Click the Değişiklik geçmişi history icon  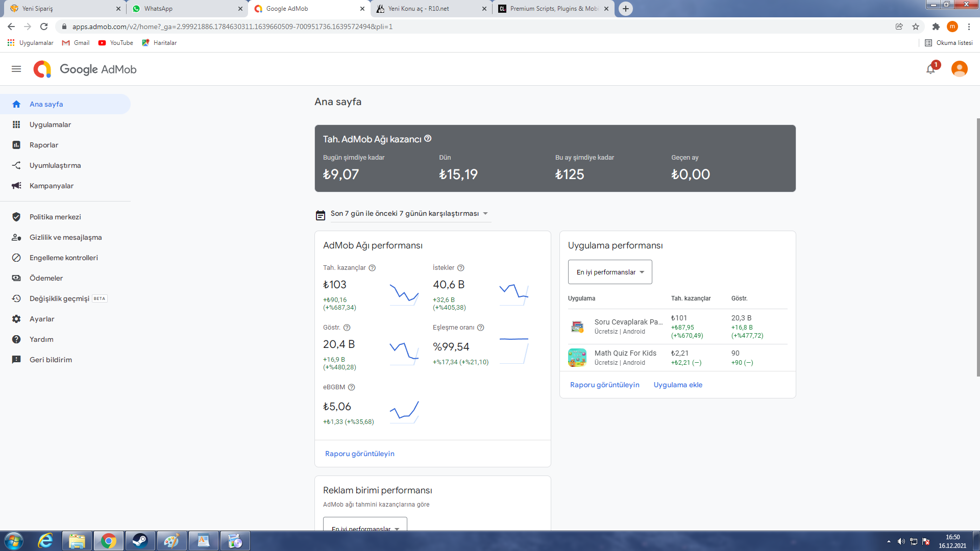(16, 298)
